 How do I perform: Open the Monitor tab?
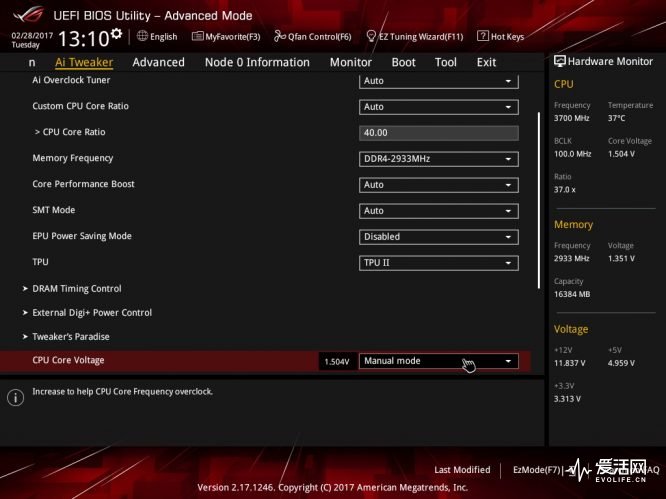coord(350,62)
